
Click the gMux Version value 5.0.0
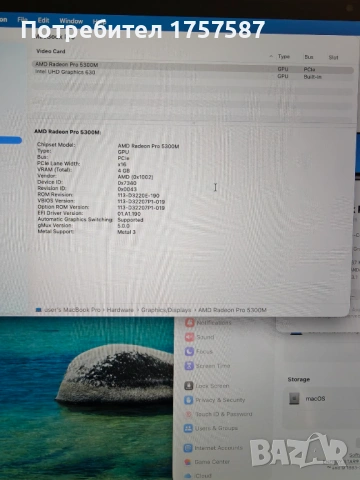pos(123,226)
